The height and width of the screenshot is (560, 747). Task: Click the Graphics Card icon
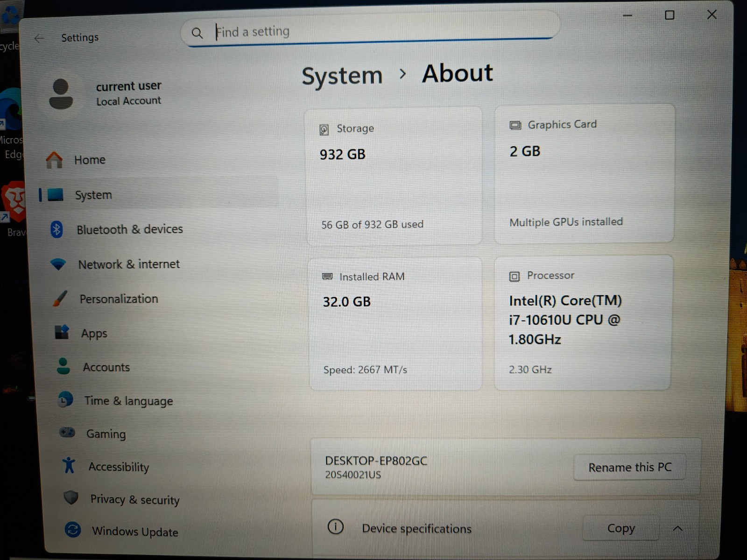(515, 125)
